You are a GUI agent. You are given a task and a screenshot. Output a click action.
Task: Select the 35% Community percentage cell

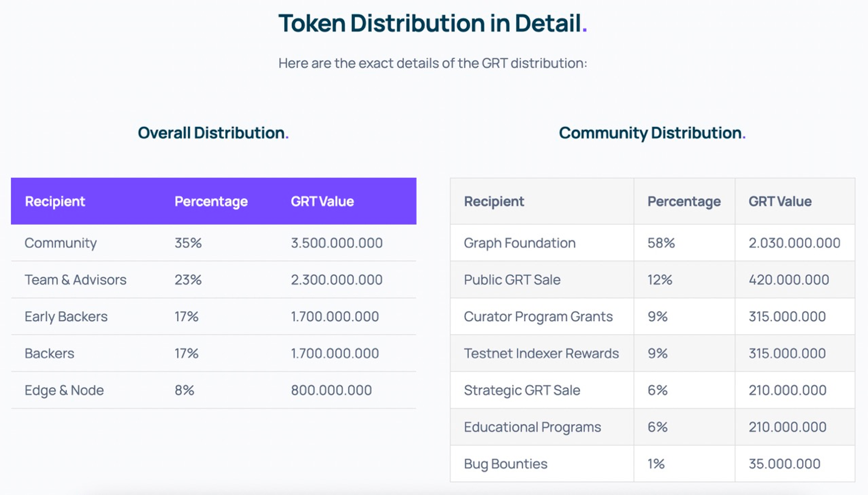click(188, 243)
